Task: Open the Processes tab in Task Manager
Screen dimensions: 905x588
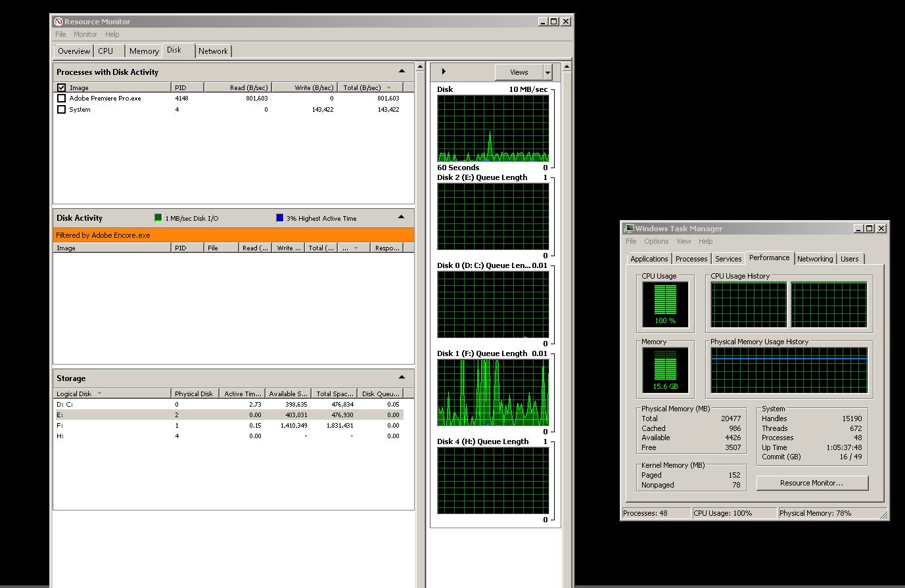Action: tap(691, 259)
